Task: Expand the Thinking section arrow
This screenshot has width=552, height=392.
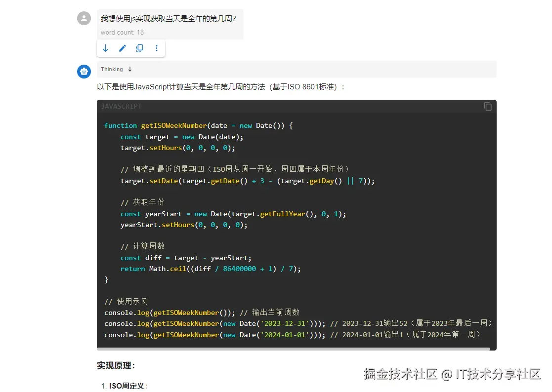Action: tap(130, 69)
